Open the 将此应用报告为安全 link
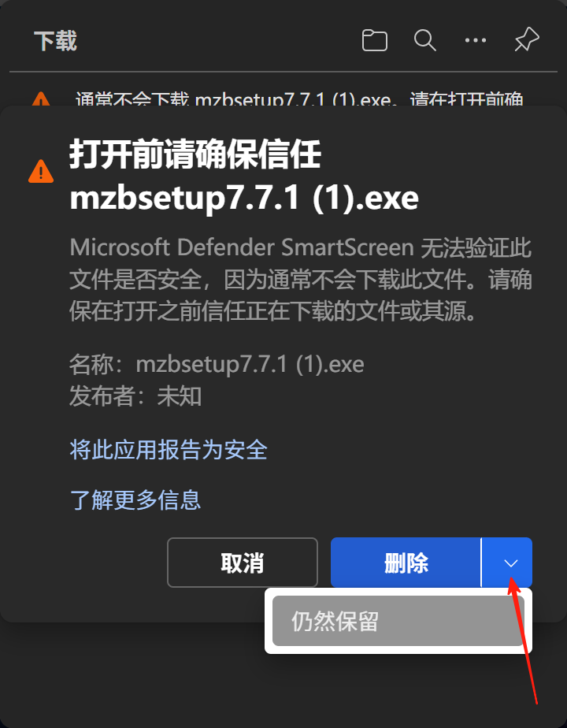 169,449
